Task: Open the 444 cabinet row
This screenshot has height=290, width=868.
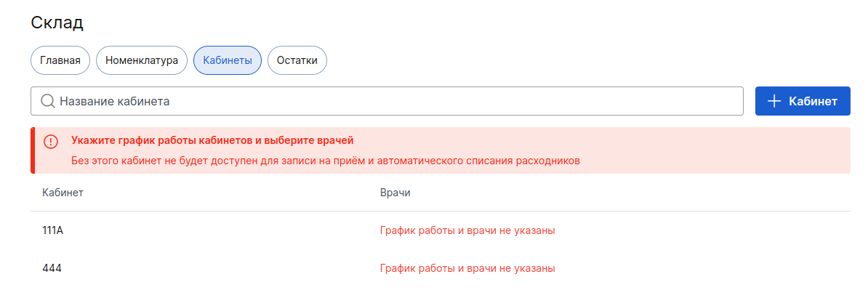Action: (x=440, y=268)
